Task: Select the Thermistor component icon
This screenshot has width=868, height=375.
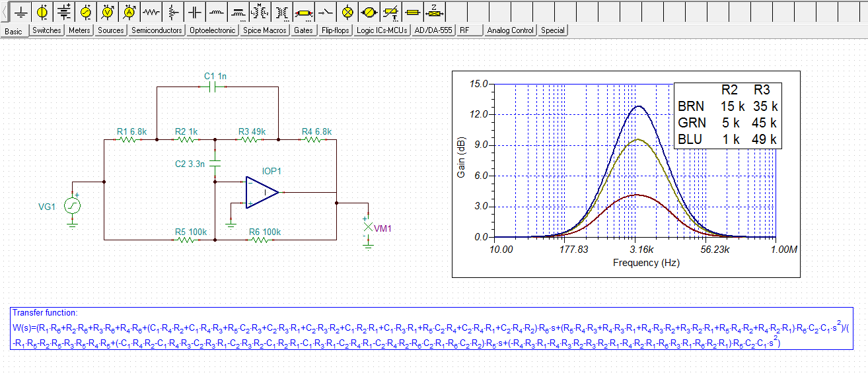Action: point(392,12)
